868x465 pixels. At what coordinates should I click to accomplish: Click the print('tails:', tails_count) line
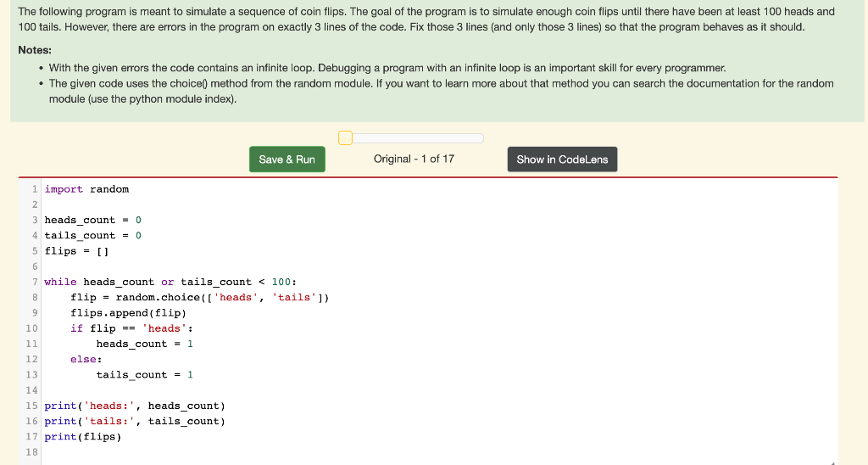[x=135, y=422]
